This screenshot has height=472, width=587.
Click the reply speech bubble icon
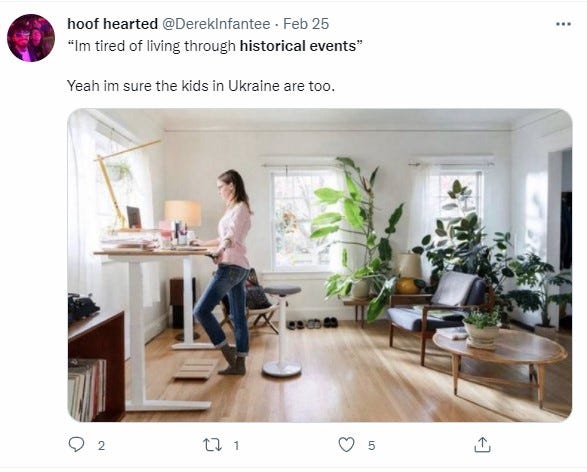(x=76, y=445)
